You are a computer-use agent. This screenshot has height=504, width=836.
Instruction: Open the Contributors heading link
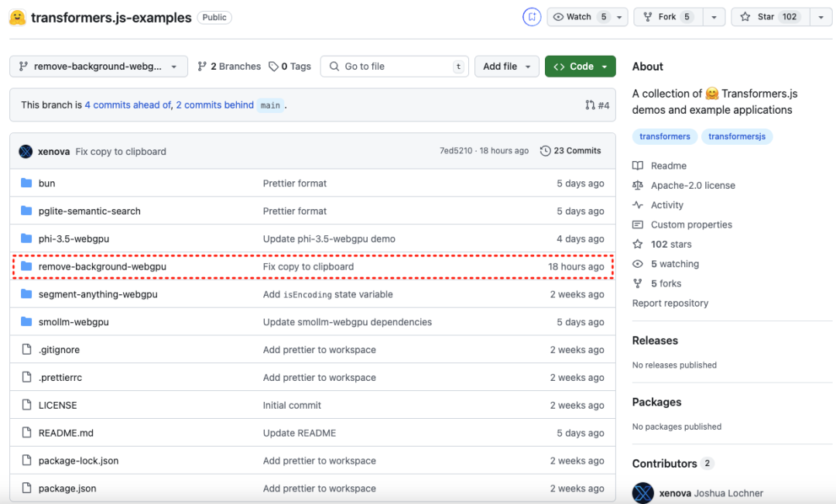click(x=665, y=464)
